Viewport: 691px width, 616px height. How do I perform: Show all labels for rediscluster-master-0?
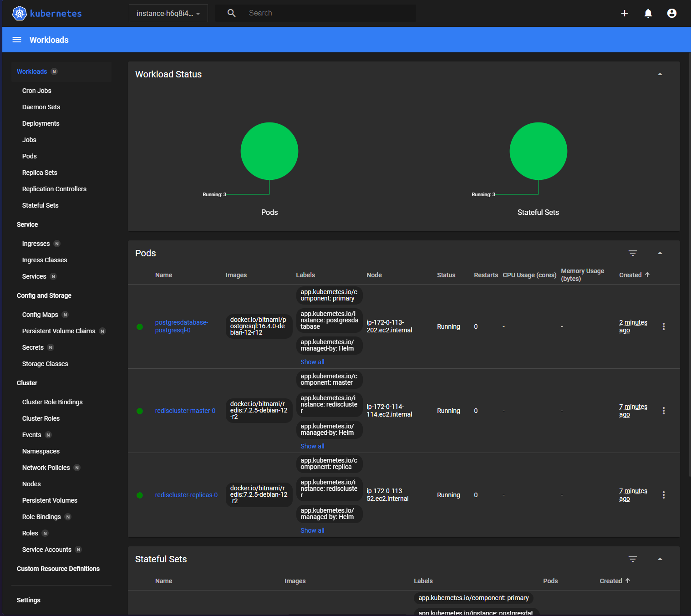312,446
